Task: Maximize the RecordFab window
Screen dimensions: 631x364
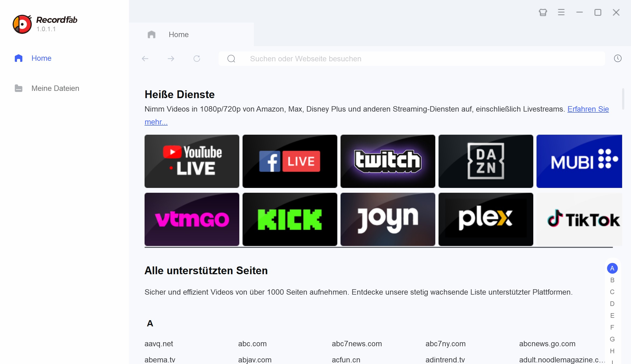Action: (598, 12)
